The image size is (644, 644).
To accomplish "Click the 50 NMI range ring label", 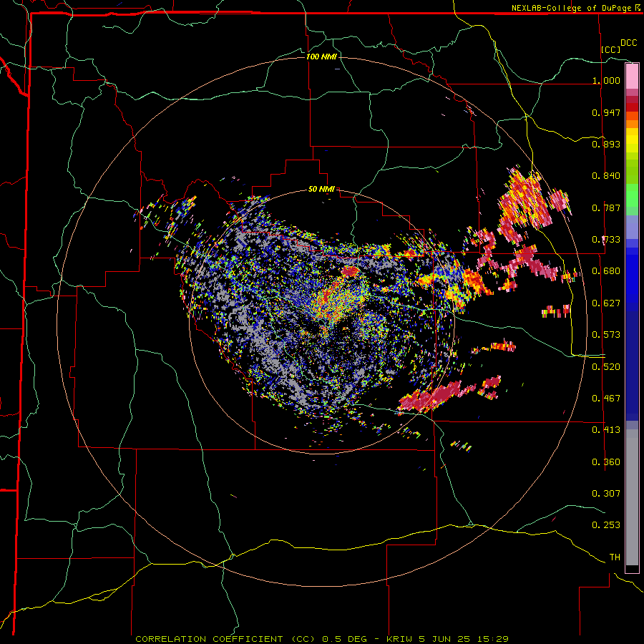I will coord(321,189).
